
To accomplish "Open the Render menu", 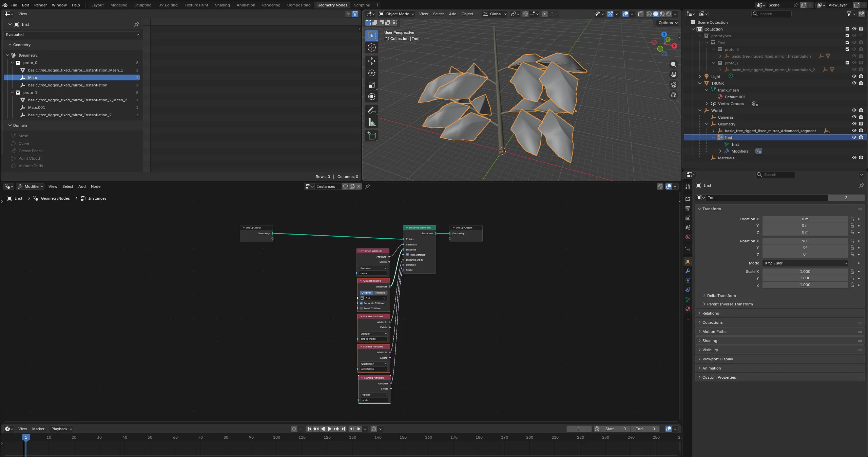I will pyautogui.click(x=40, y=5).
